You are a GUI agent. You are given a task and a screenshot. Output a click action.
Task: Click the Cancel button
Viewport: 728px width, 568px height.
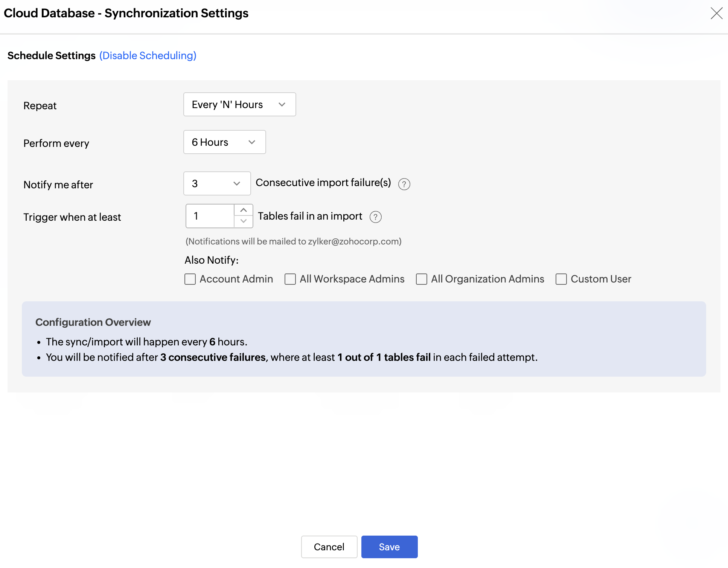pos(329,547)
